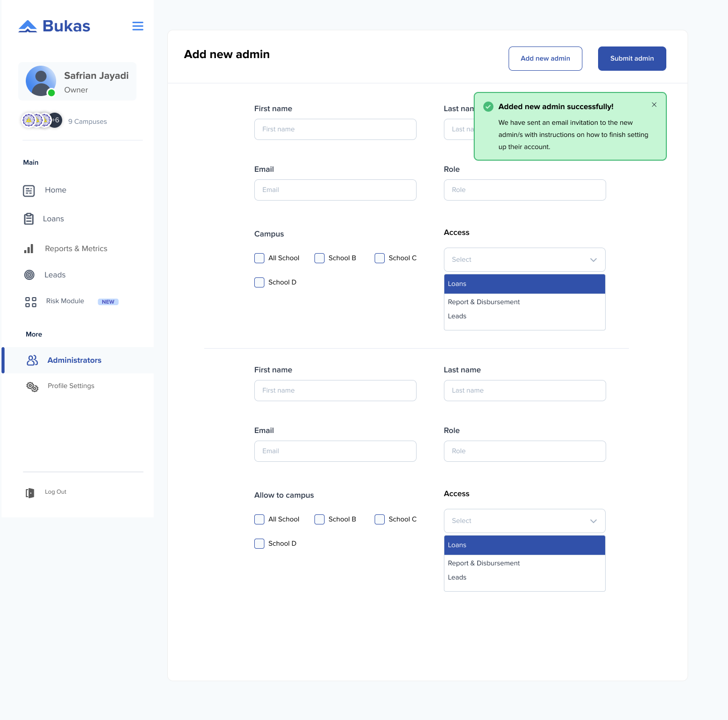728x720 pixels.
Task: Click the 9 Campuses text
Action: (x=87, y=122)
